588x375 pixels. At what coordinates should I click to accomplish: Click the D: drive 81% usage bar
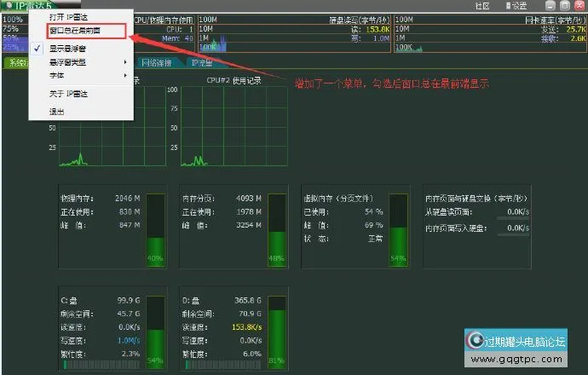click(275, 331)
